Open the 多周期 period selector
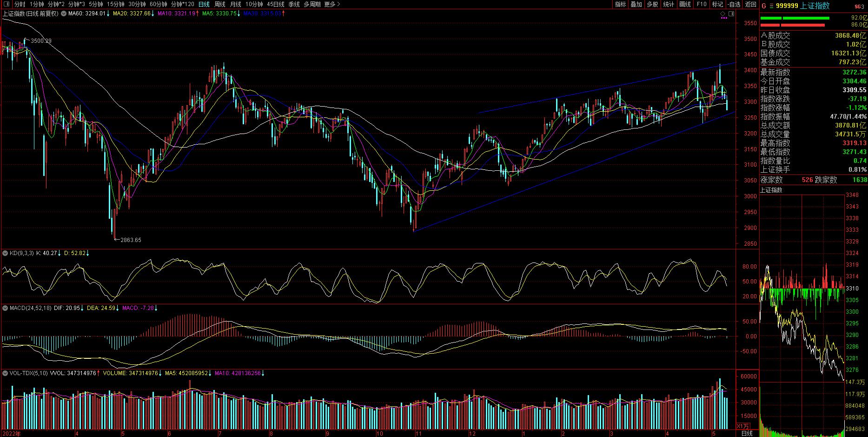Viewport: 868px width, 437px height. pyautogui.click(x=312, y=4)
